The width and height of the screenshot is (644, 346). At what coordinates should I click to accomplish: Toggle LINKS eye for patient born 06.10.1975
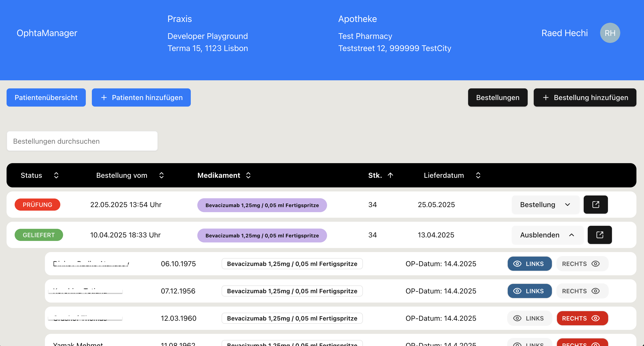[x=529, y=264]
